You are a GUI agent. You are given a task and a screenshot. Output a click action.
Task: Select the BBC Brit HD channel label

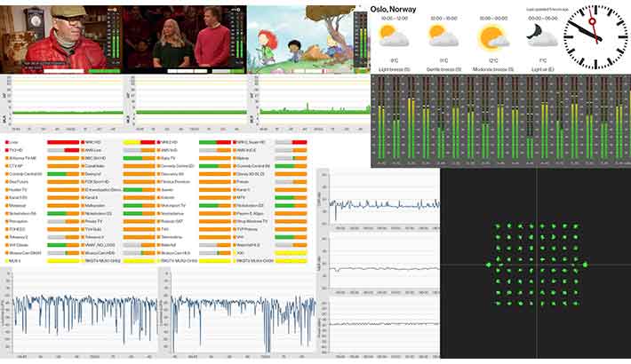[x=97, y=158]
